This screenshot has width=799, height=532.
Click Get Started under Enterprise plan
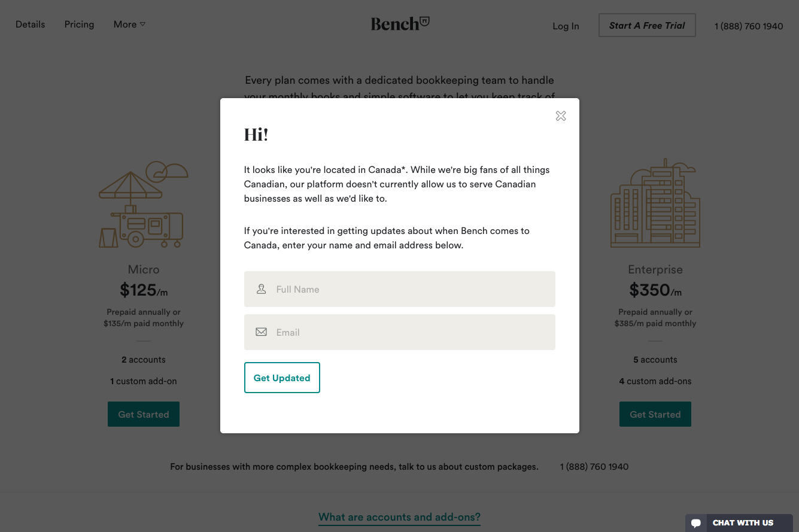click(655, 414)
